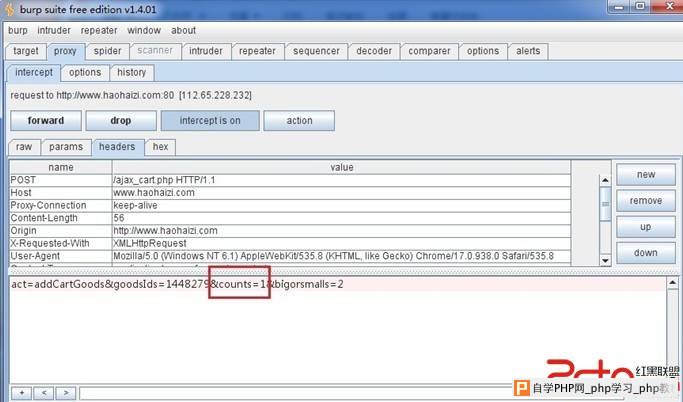
Task: Open the decoder tab
Action: [x=374, y=51]
